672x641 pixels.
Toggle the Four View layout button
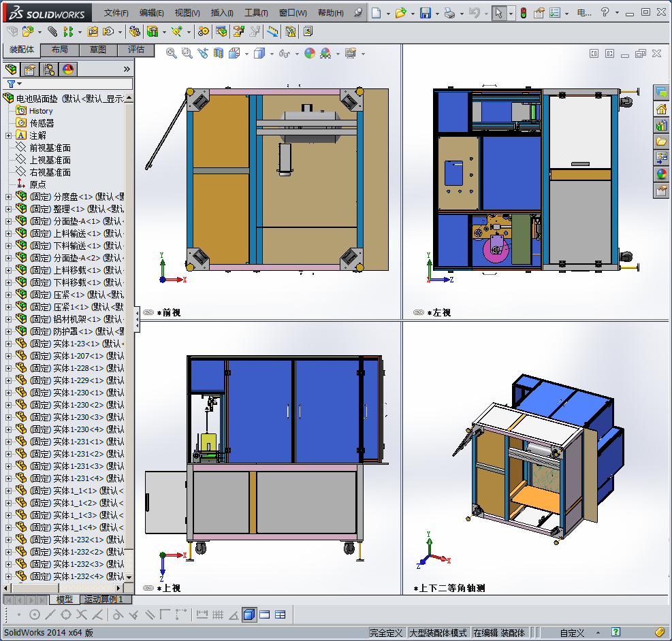[281, 615]
